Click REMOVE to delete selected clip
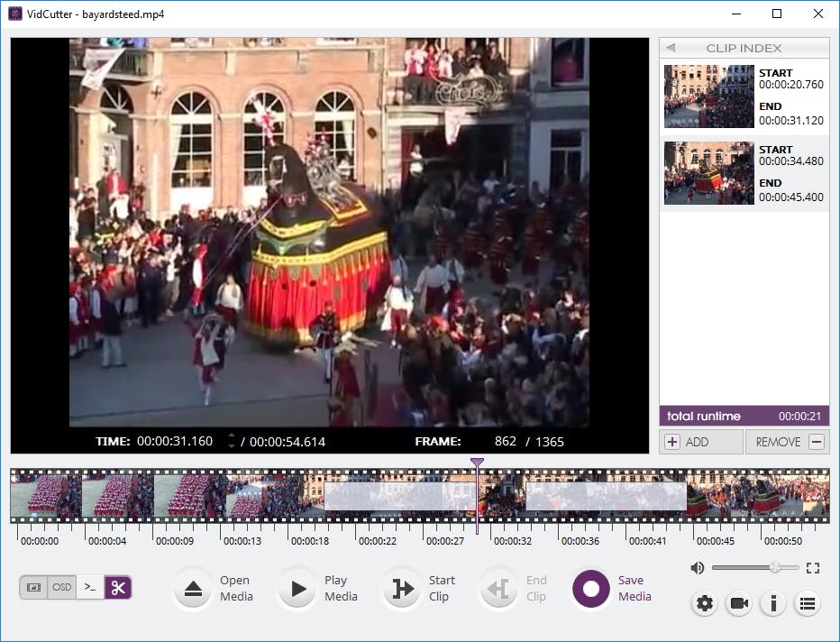 788,442
